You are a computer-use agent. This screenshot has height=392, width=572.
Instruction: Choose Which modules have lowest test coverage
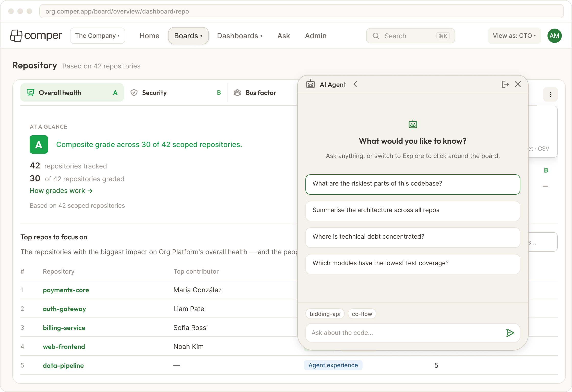click(x=413, y=264)
